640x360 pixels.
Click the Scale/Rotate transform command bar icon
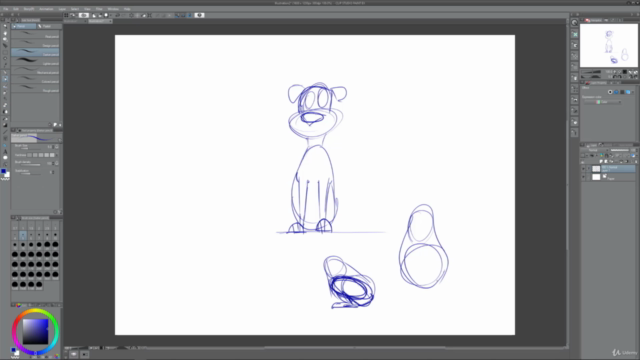(x=149, y=16)
